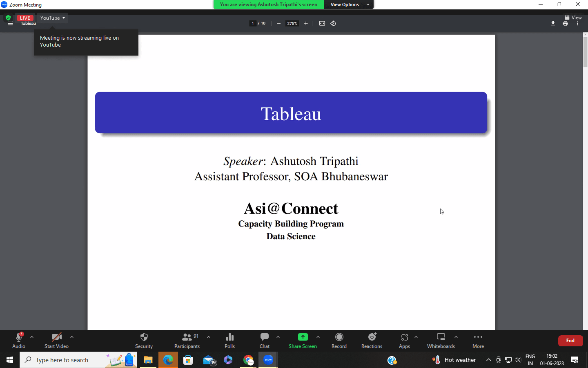Image resolution: width=588 pixels, height=368 pixels.
Task: Click the Type here to search box
Action: tap(78, 360)
